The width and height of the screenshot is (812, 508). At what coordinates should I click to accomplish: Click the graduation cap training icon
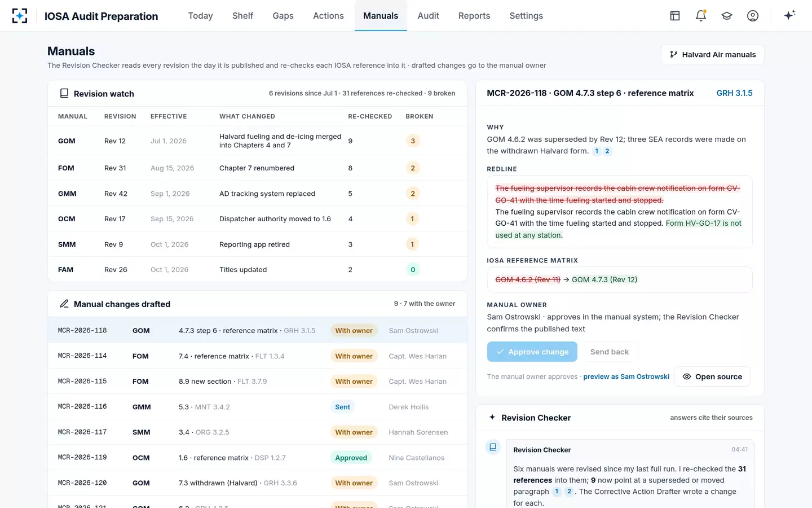[x=727, y=16]
